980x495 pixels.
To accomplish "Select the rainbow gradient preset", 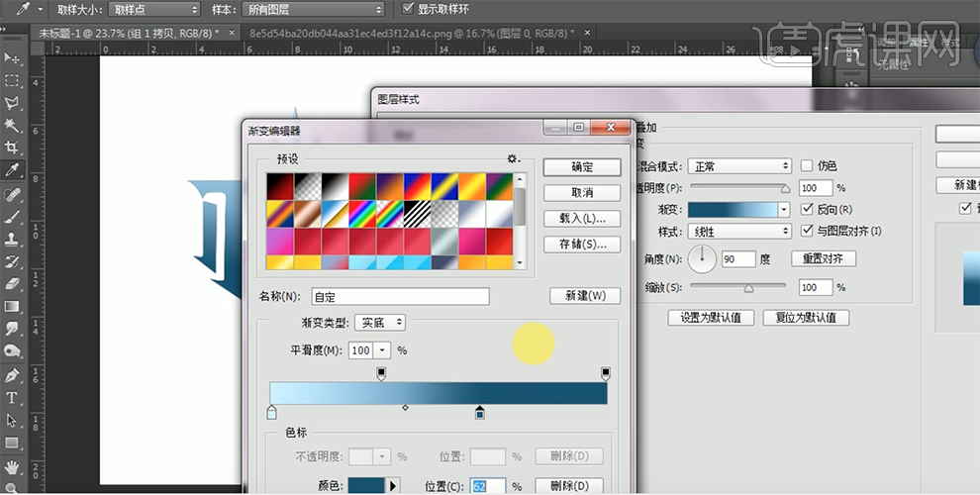I will [x=362, y=214].
